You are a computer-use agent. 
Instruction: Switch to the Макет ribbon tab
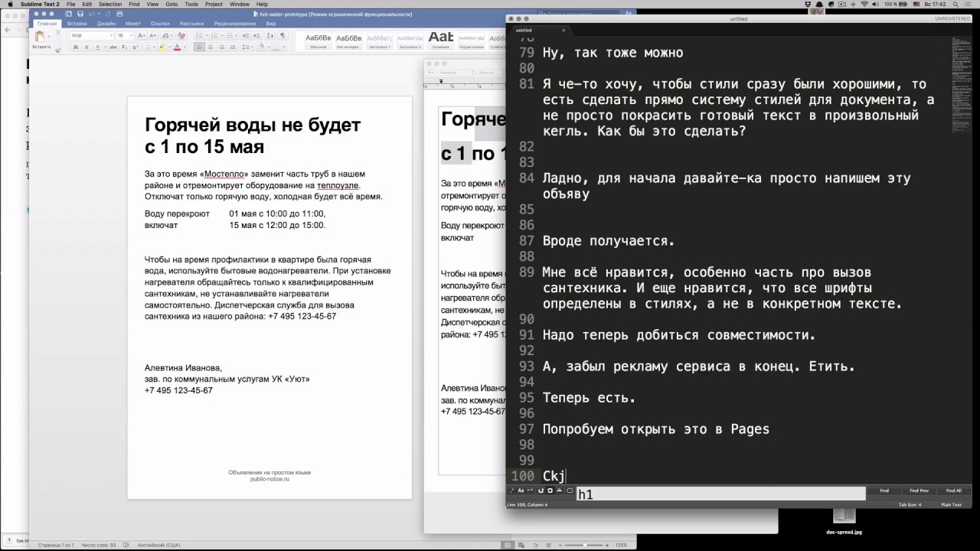tap(133, 24)
